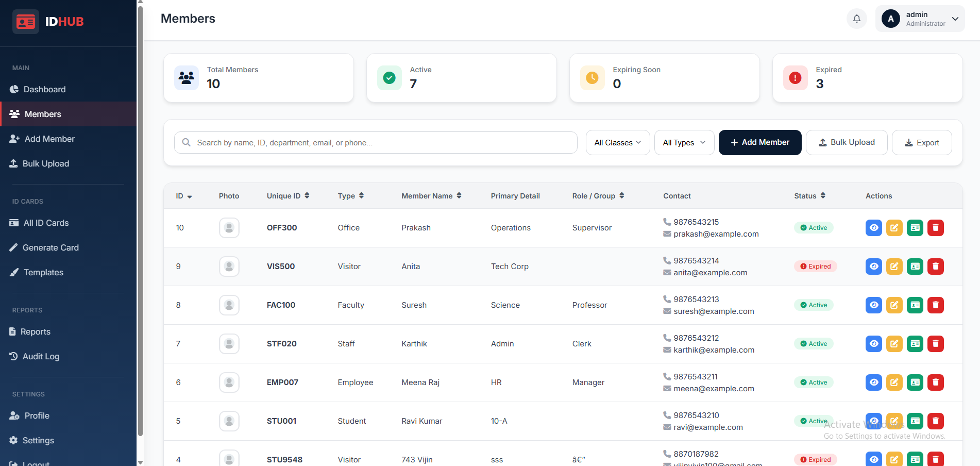Image resolution: width=980 pixels, height=466 pixels.
Task: Delete the Suresh member row
Action: (x=935, y=305)
